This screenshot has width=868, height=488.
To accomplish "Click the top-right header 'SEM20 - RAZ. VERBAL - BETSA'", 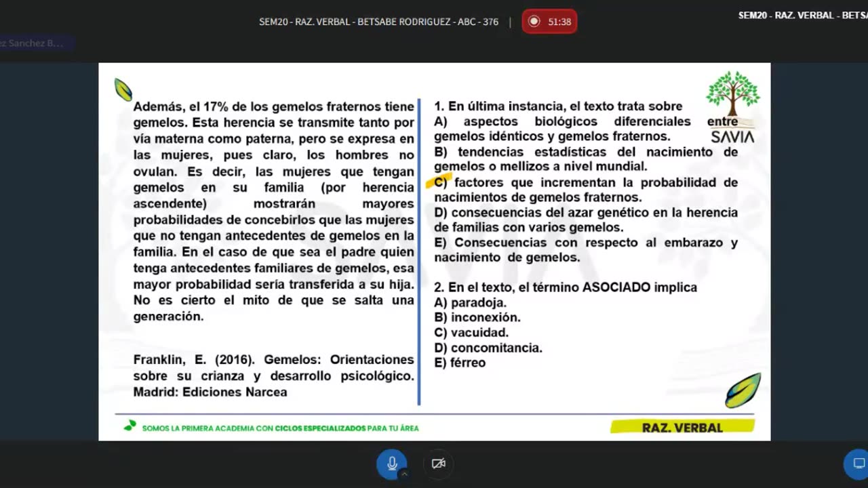I will [803, 15].
